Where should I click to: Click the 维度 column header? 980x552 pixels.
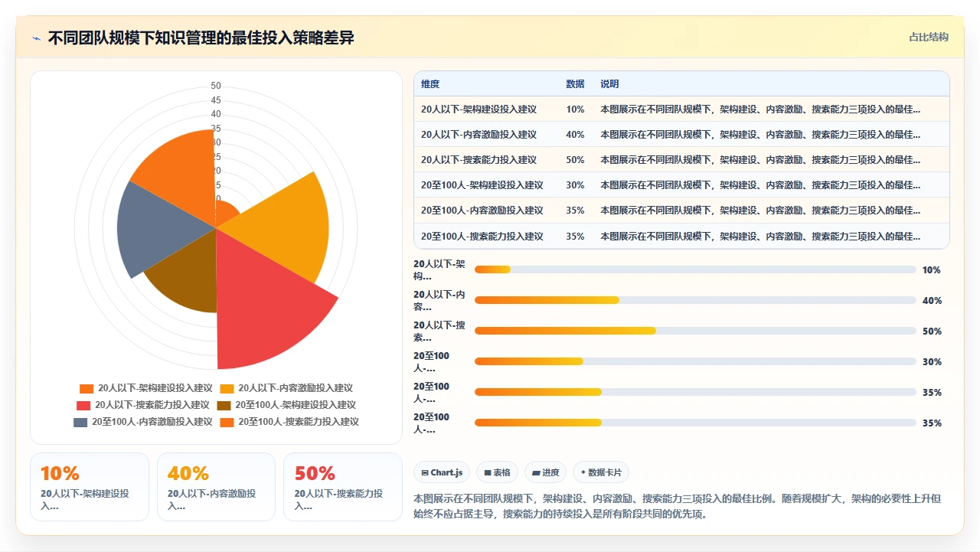430,84
